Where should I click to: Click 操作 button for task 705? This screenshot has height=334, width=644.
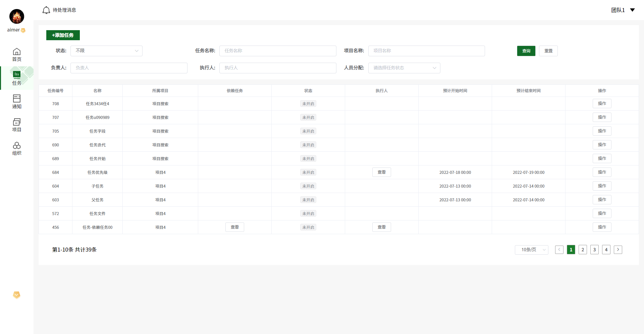[x=602, y=131]
